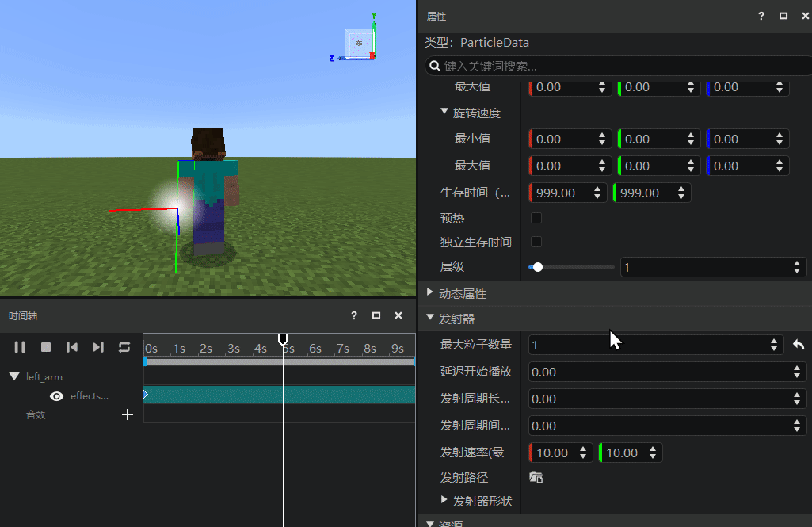The image size is (812, 527).
Task: Adjust 发射速率 maximum stepper
Action: [x=653, y=453]
